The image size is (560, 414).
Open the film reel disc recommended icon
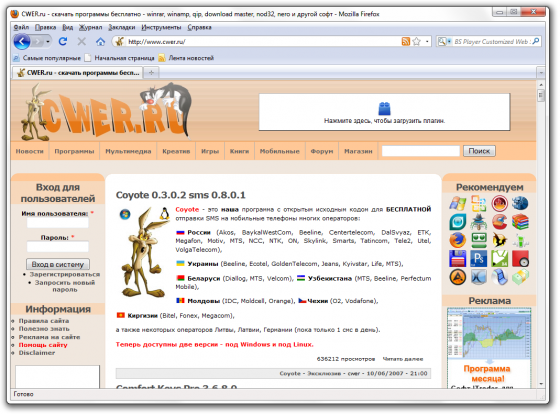coord(499,277)
